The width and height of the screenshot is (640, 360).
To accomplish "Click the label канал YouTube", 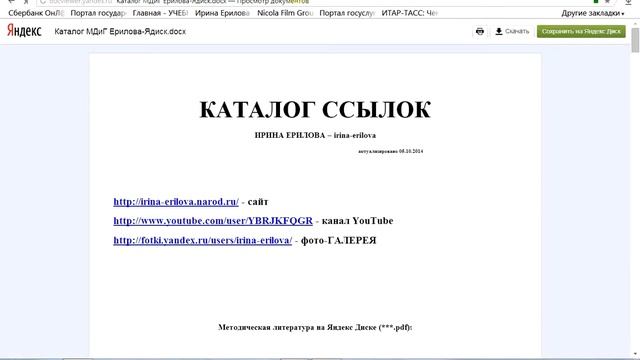I will (x=358, y=221).
